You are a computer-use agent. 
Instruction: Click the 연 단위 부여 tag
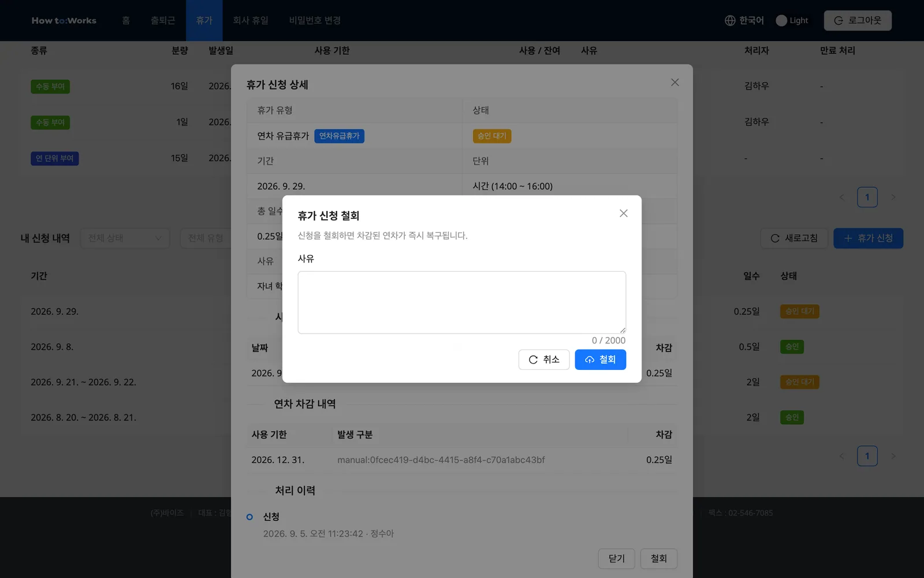(55, 158)
